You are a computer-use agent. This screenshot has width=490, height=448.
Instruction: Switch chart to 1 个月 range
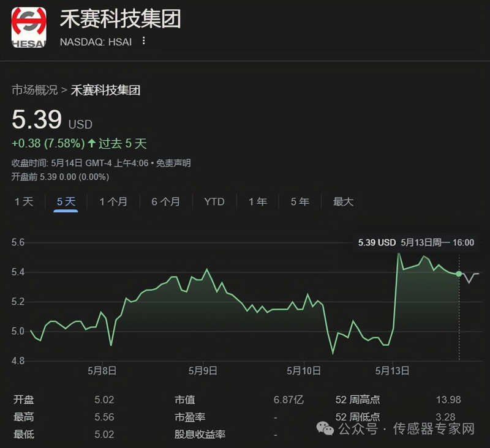coord(113,201)
